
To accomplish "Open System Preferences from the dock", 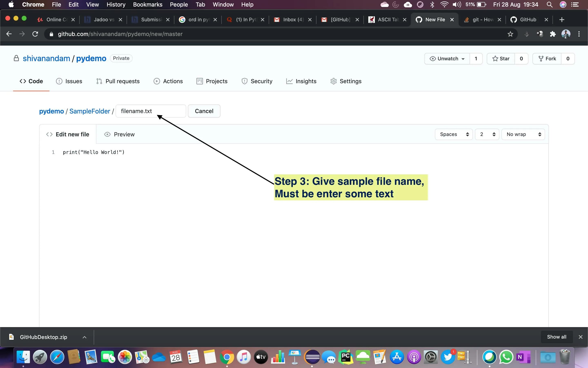I will tap(431, 357).
